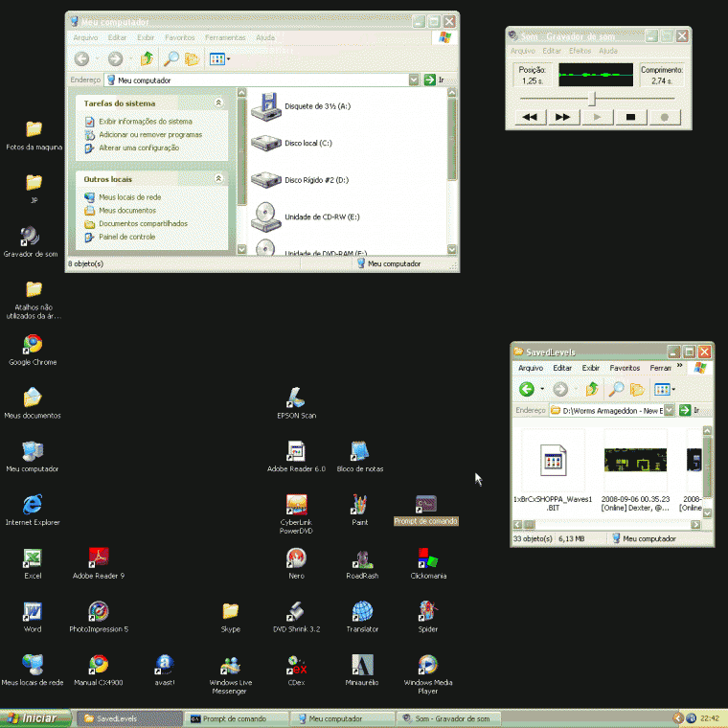Click scroll down arrow in Meu computador drive list

452,249
